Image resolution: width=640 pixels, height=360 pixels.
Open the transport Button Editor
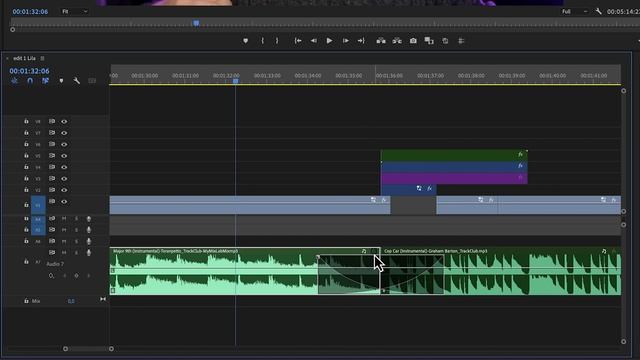[x=638, y=41]
